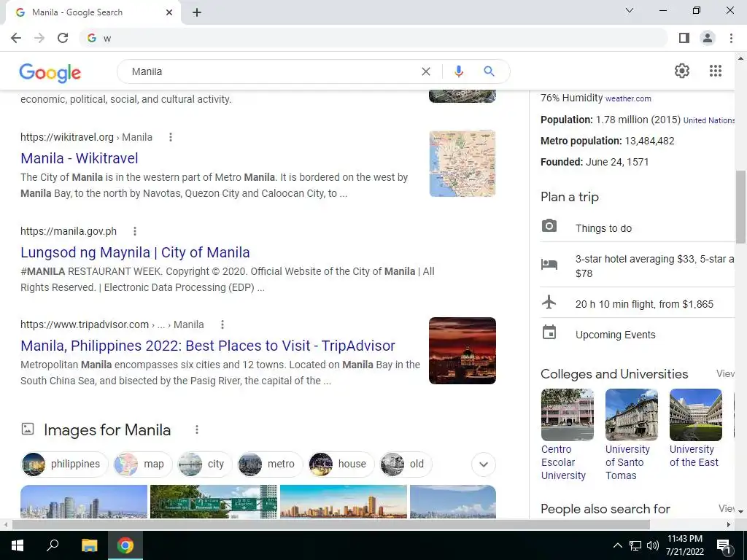This screenshot has width=747, height=560.
Task: Click the browser forward arrow
Action: point(39,38)
